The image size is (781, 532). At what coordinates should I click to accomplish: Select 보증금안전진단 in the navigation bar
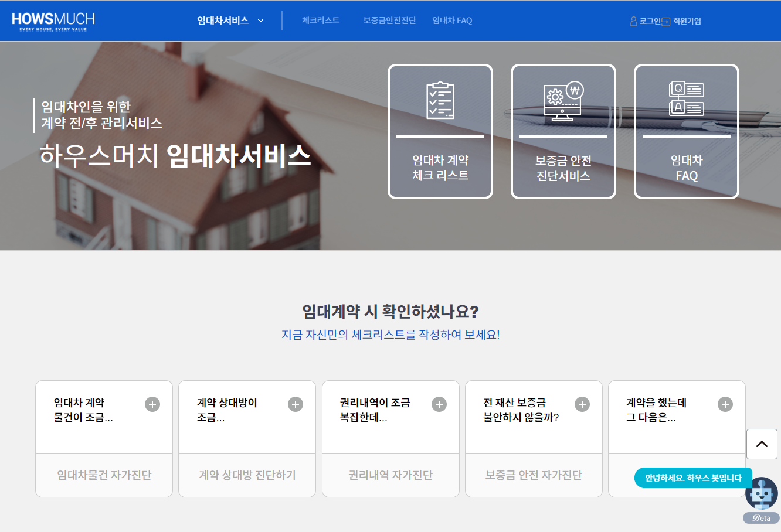coord(389,21)
